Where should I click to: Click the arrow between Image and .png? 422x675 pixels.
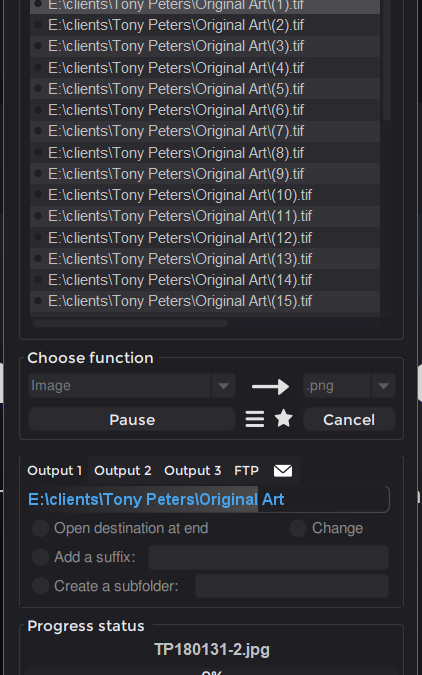click(270, 387)
